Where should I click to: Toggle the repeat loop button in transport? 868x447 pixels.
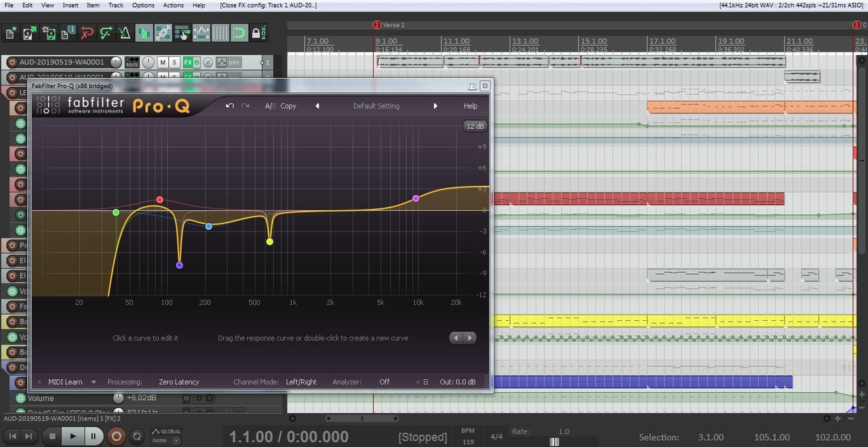tap(136, 437)
